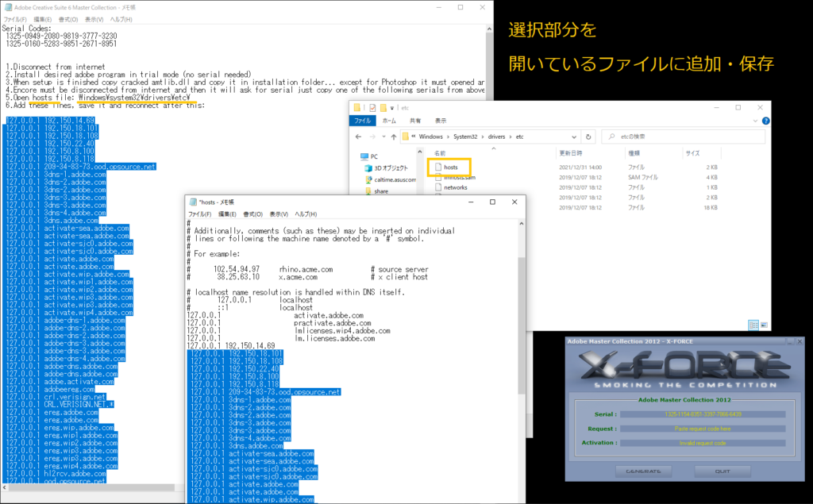Select the System32 breadcrumb in address bar
Viewport: 813px width, 504px height.
tap(465, 137)
